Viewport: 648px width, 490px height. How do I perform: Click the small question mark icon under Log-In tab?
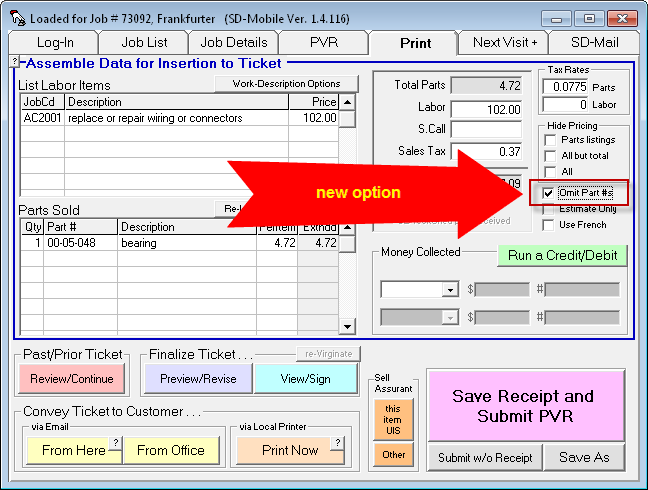point(14,62)
